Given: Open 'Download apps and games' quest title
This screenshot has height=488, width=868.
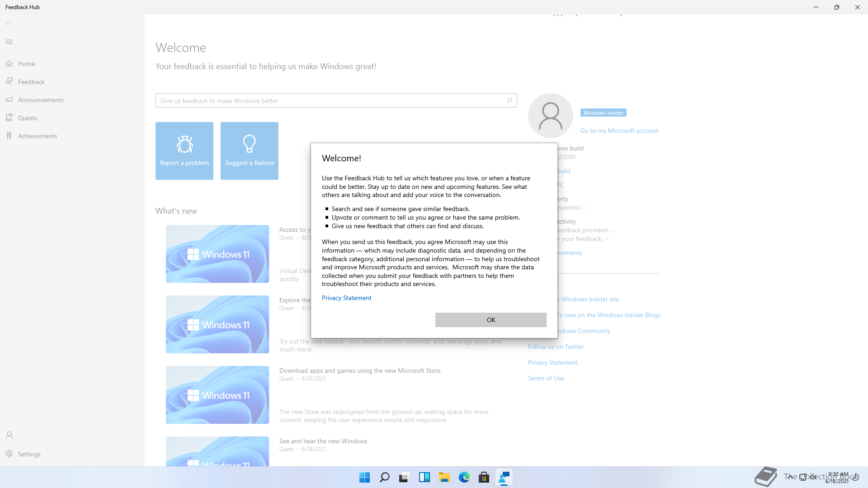Looking at the screenshot, I should (360, 371).
